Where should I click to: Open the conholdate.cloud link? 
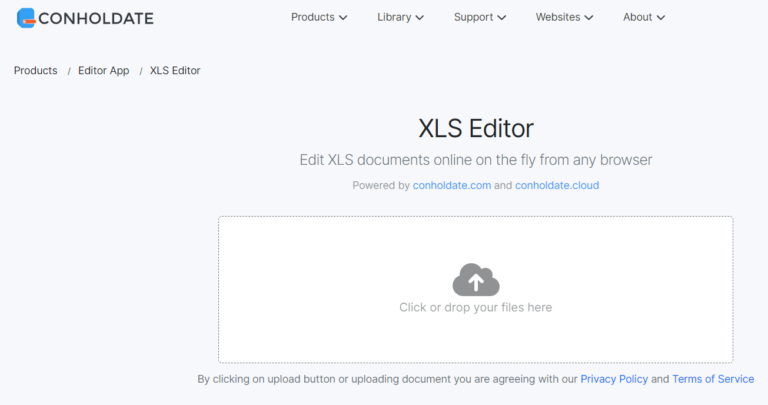[x=557, y=185]
